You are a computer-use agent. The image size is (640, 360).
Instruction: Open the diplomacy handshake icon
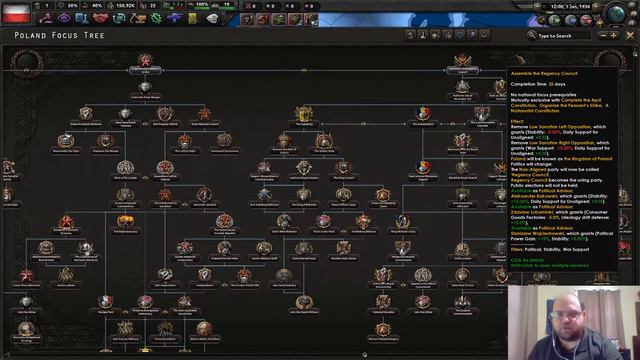(100, 18)
